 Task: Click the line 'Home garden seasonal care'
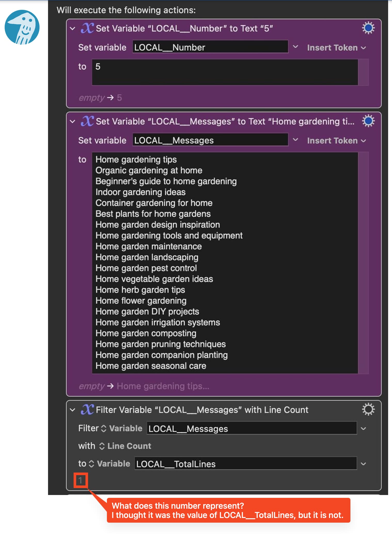(x=151, y=366)
